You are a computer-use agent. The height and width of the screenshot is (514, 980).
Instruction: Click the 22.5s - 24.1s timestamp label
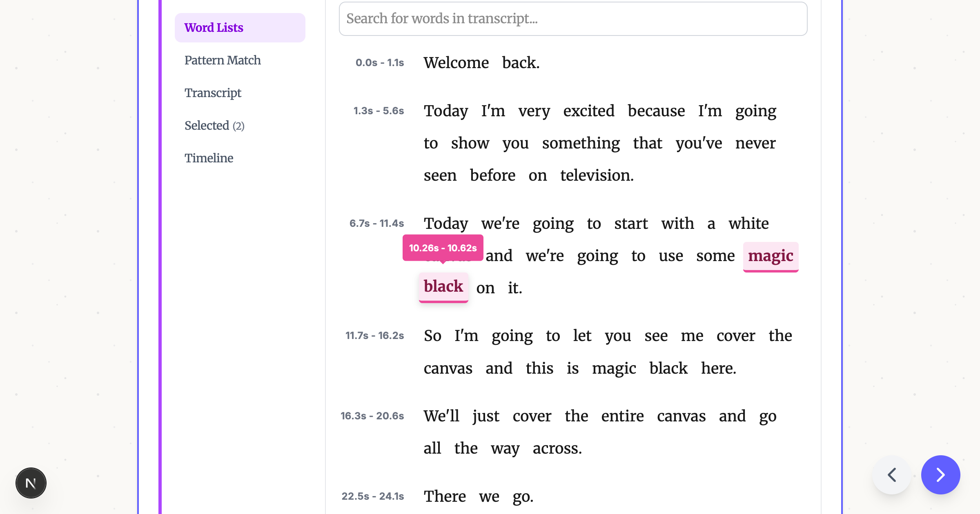tap(373, 496)
